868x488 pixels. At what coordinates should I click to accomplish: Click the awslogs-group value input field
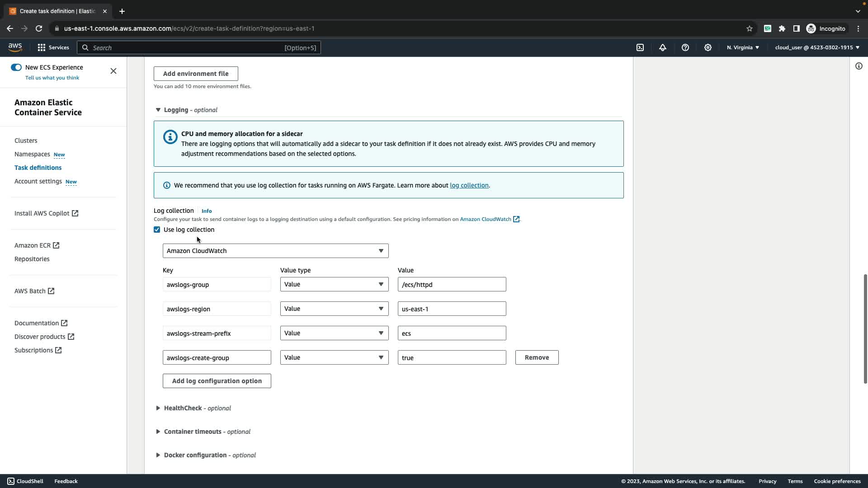[452, 284]
